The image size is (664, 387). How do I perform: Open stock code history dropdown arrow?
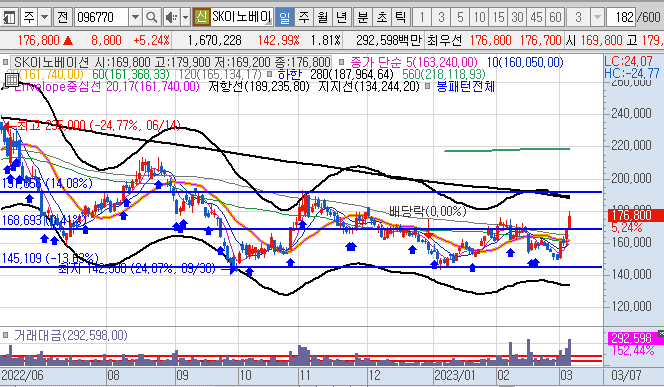click(x=135, y=17)
